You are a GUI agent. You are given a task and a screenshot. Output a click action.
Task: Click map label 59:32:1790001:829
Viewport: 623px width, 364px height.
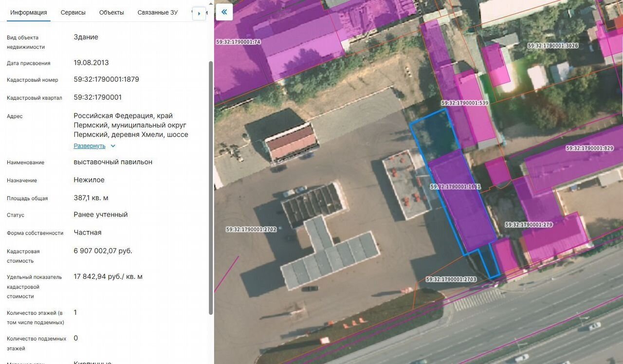pos(589,148)
